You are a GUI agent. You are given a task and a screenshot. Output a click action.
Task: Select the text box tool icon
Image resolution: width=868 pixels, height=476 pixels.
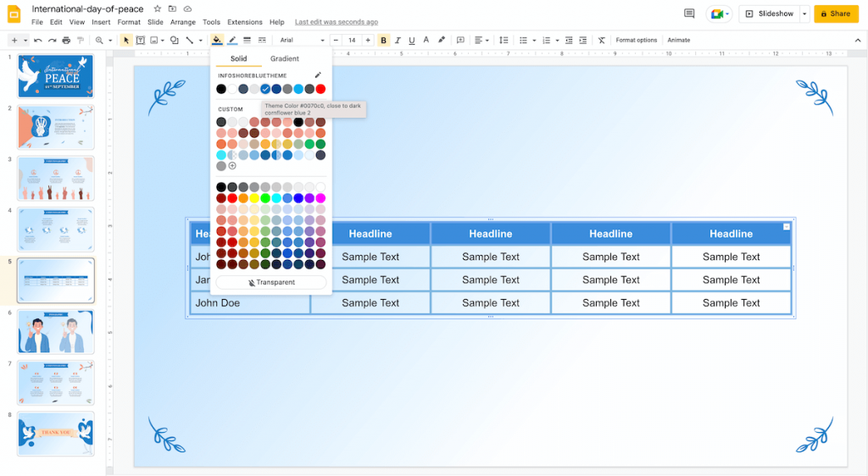point(141,40)
